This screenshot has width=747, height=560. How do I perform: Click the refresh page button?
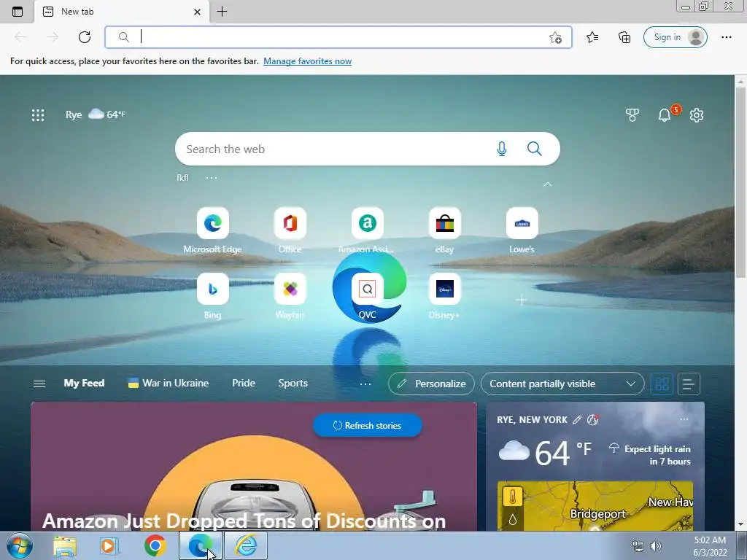coord(85,37)
